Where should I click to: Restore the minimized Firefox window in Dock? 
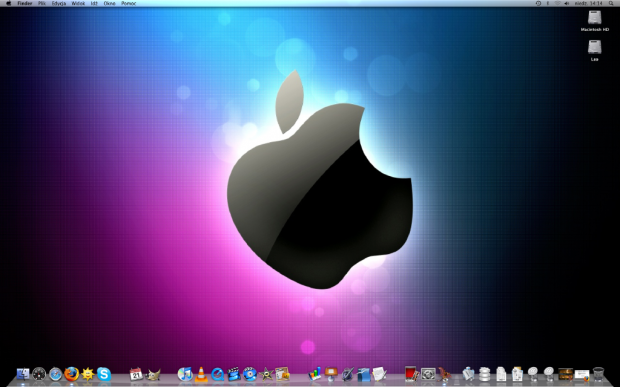[x=582, y=375]
